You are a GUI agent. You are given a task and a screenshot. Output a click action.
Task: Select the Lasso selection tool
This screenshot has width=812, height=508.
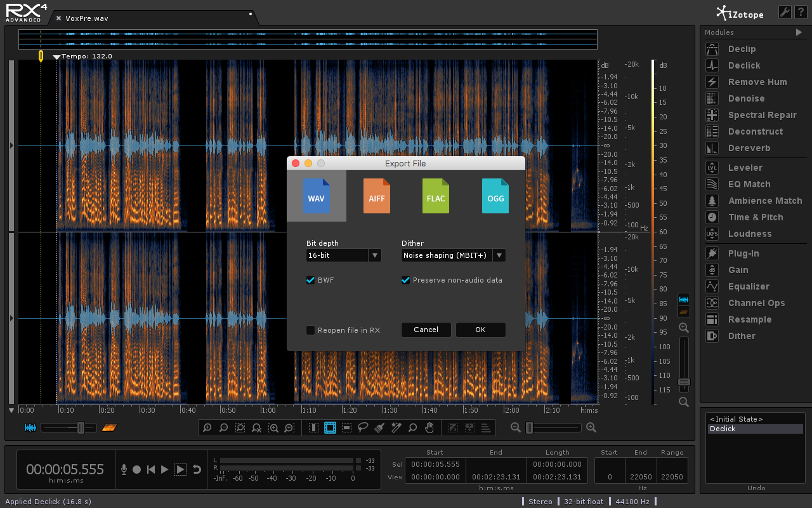point(363,428)
